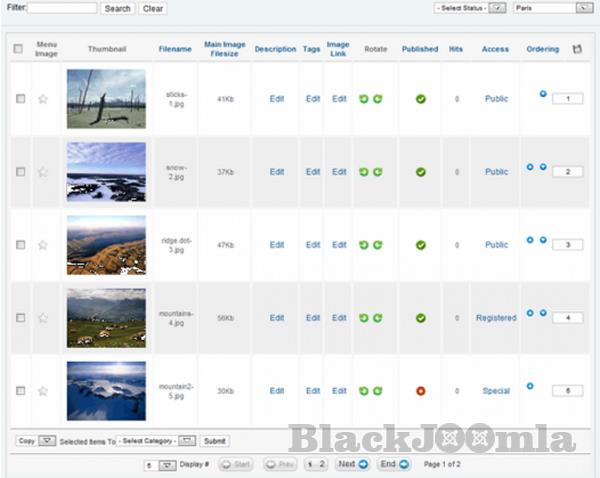This screenshot has width=600, height=478.
Task: Click the Registered access link for mountains-4.jpg
Action: (x=496, y=318)
